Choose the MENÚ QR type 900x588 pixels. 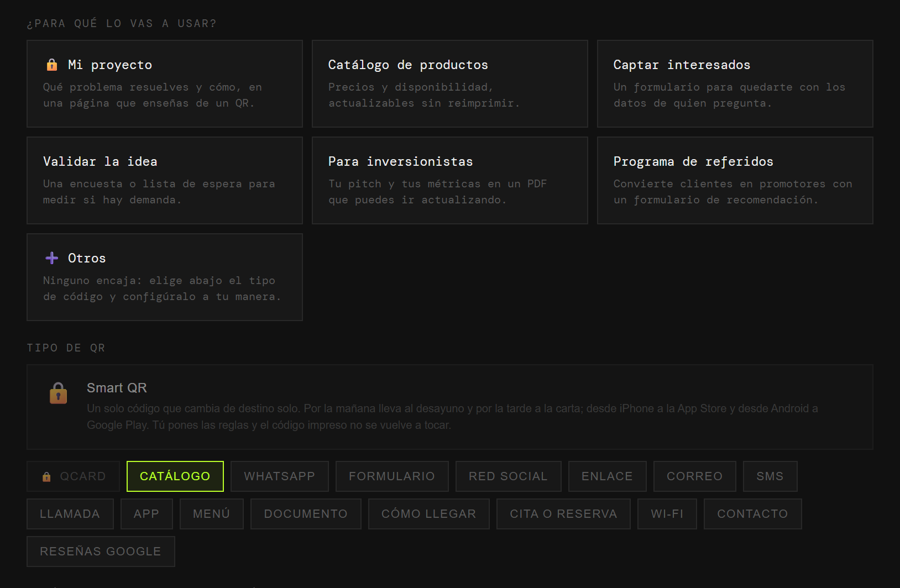point(212,514)
